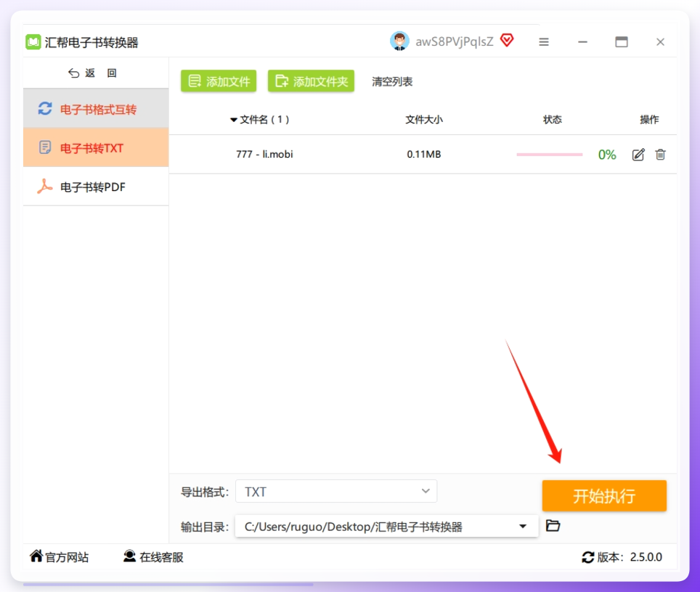Screen dimensions: 700x592
Task: Click the green book app logo icon
Action: (33, 42)
